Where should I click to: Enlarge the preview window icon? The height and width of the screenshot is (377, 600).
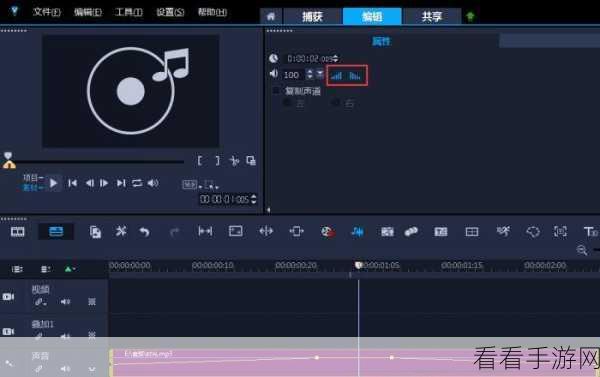point(251,161)
